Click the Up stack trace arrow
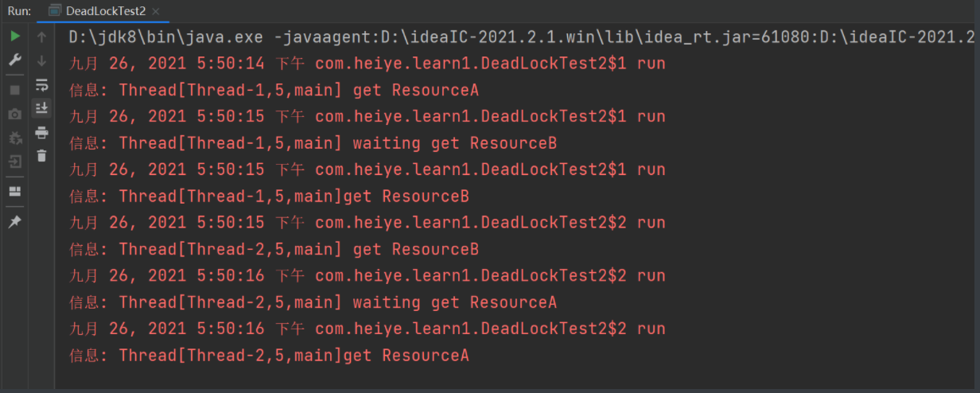The image size is (980, 393). pyautogui.click(x=42, y=37)
